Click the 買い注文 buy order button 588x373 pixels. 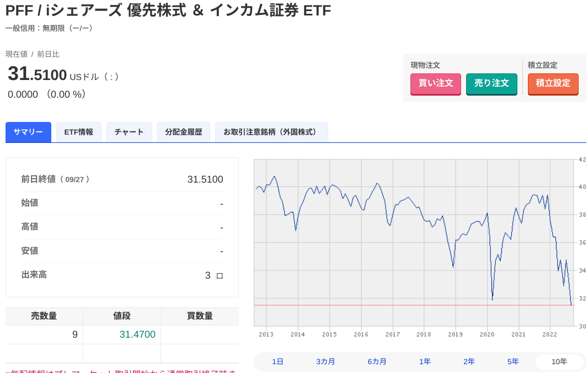pos(435,84)
